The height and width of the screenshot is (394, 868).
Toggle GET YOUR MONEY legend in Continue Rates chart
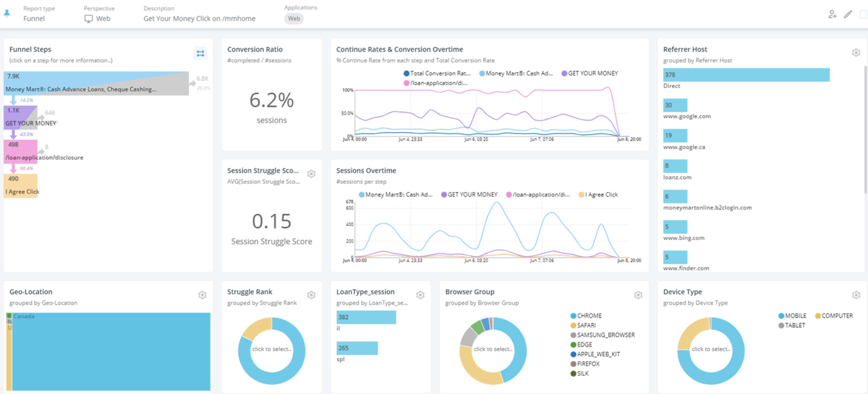click(590, 73)
